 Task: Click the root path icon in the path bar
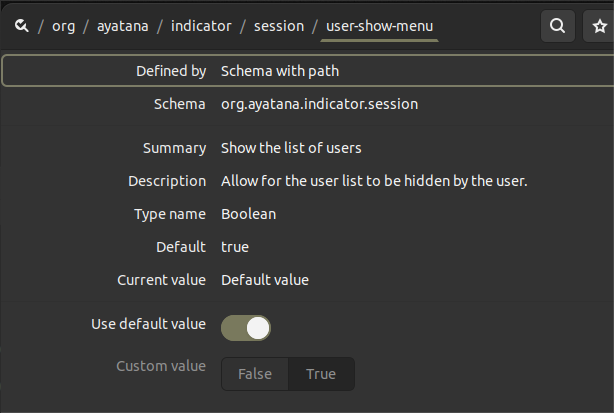(21, 26)
